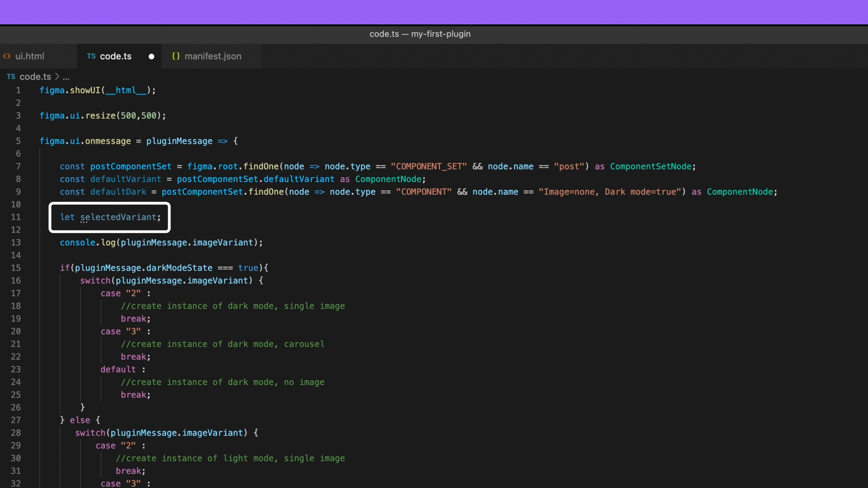Click case "3" on line 20
Screen dimensions: 868x488
pos(121,331)
